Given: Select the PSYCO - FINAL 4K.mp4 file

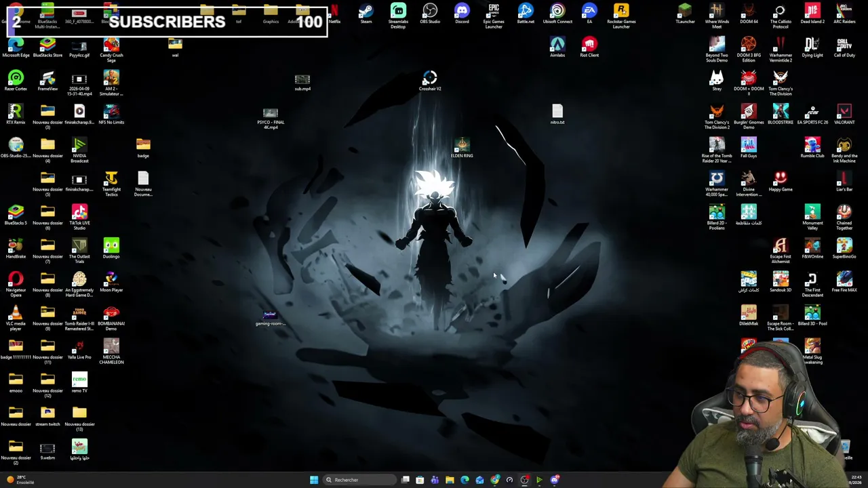Looking at the screenshot, I should [x=271, y=118].
